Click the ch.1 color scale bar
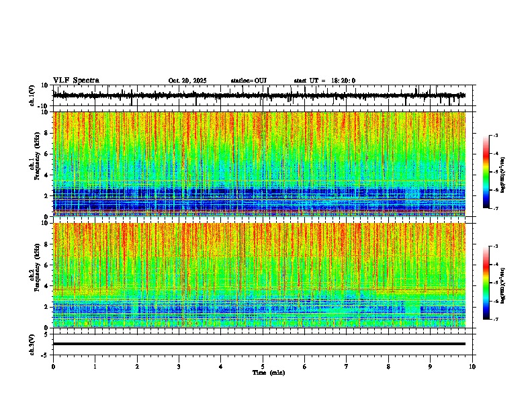The image size is (532, 411). [486, 172]
